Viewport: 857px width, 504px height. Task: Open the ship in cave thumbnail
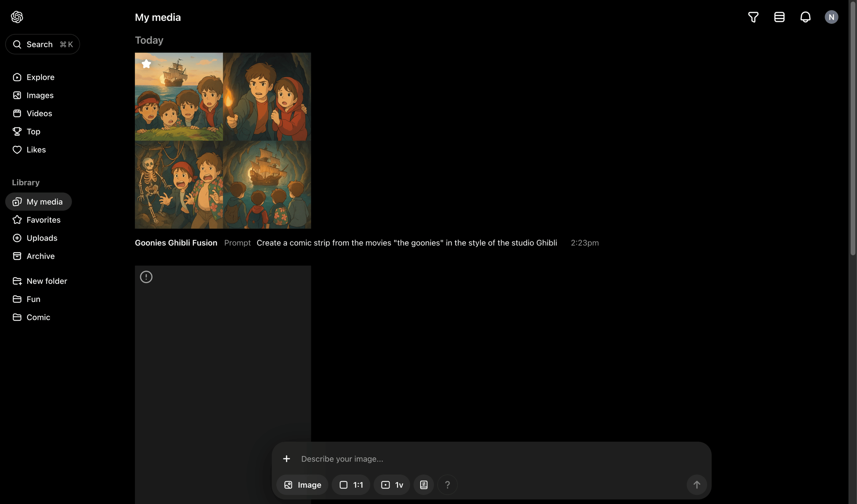(267, 185)
